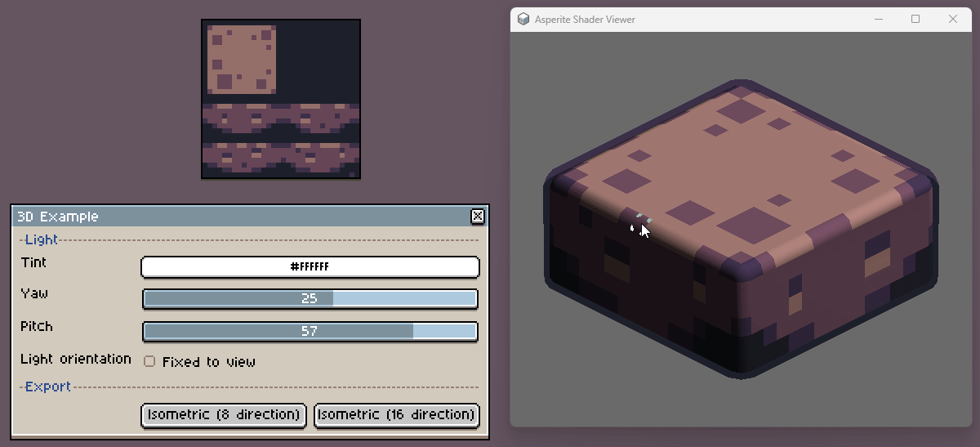The width and height of the screenshot is (980, 447).
Task: Click the front-left side of the 3D block
Action: (637, 302)
